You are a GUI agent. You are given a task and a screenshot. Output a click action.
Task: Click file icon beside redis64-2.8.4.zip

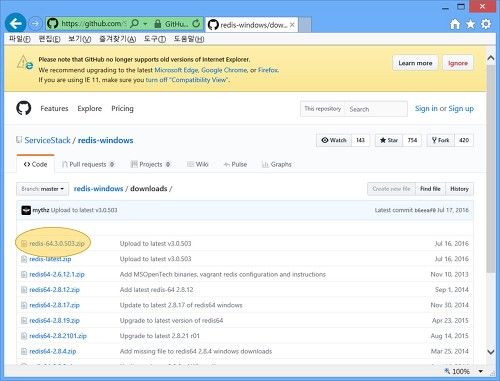[24, 351]
